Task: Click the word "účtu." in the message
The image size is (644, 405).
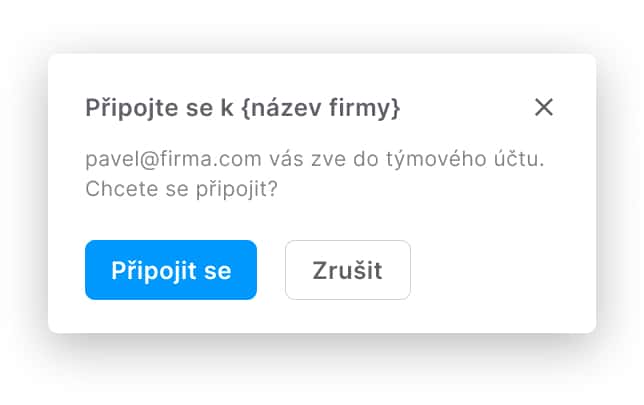Action: point(519,159)
